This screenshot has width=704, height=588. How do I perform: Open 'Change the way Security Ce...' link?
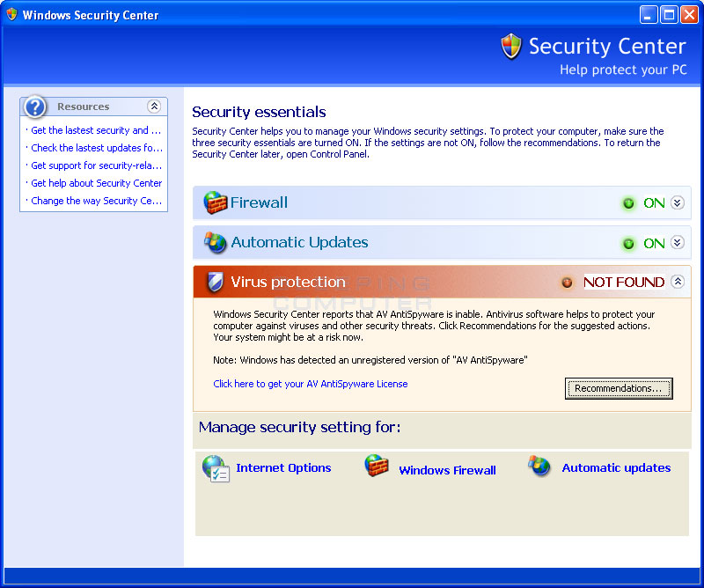pos(96,201)
